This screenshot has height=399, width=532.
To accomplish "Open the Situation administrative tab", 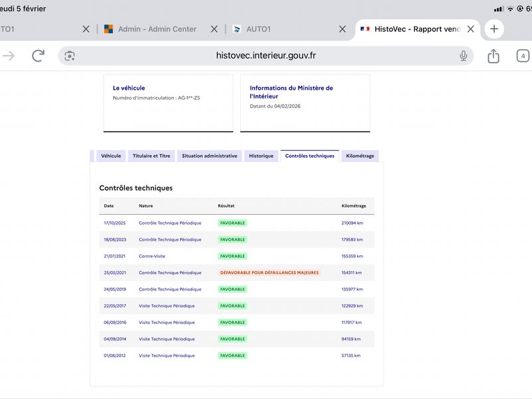I will pyautogui.click(x=209, y=156).
